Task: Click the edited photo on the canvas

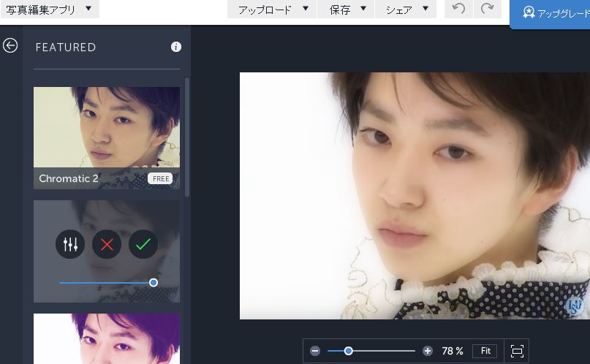Action: [415, 196]
